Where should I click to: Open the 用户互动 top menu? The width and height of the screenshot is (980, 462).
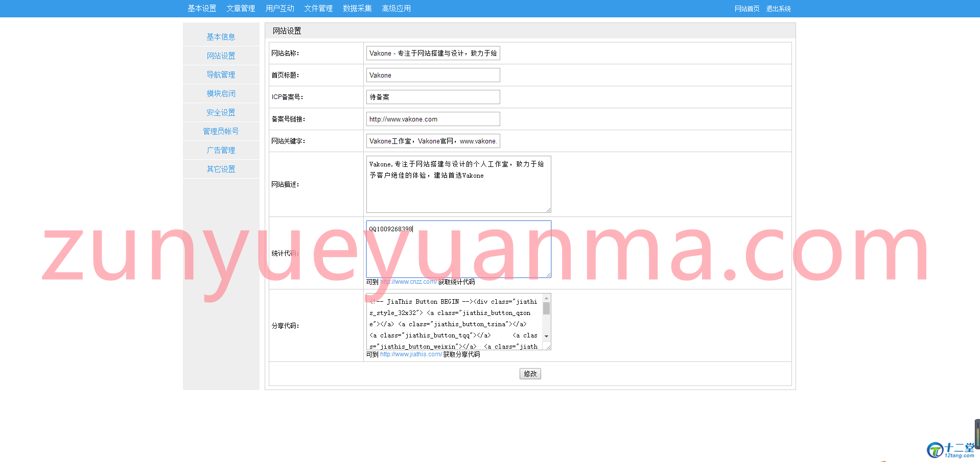pos(279,8)
